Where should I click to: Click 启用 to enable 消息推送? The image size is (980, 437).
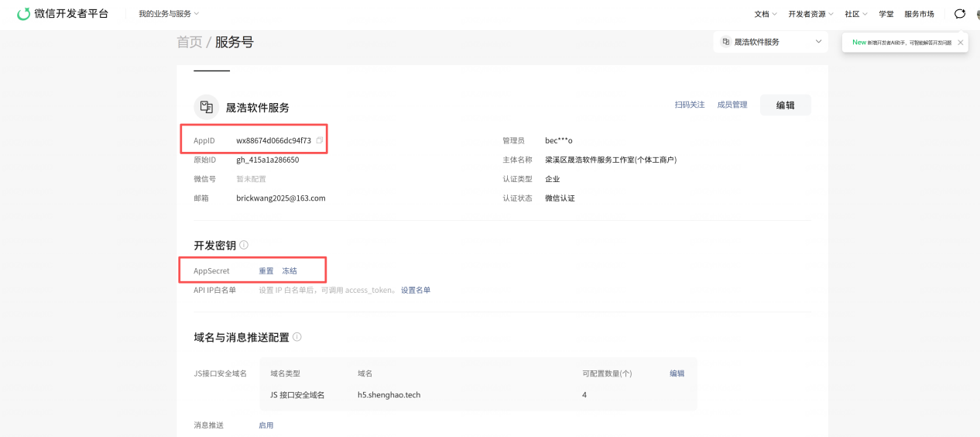(x=266, y=425)
